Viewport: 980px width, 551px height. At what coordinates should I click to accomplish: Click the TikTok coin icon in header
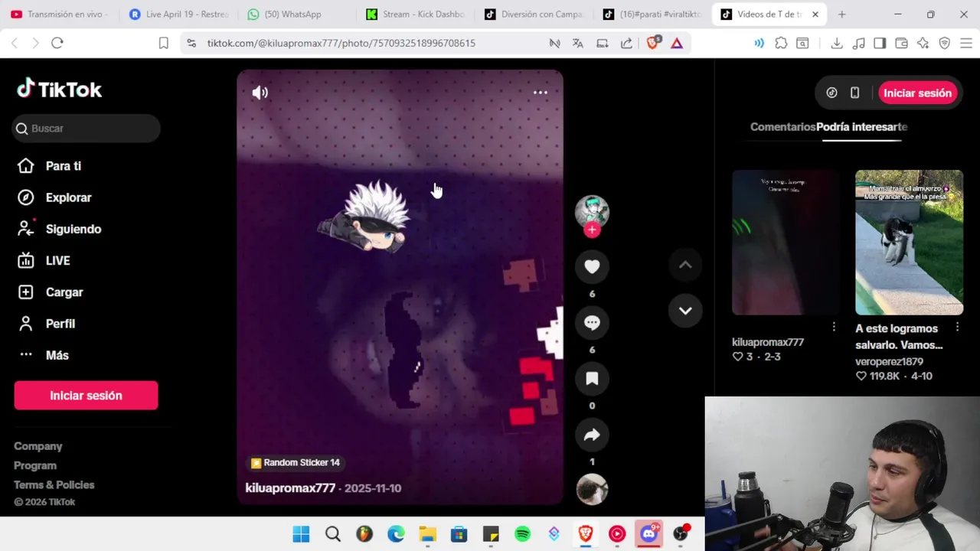[x=831, y=93]
